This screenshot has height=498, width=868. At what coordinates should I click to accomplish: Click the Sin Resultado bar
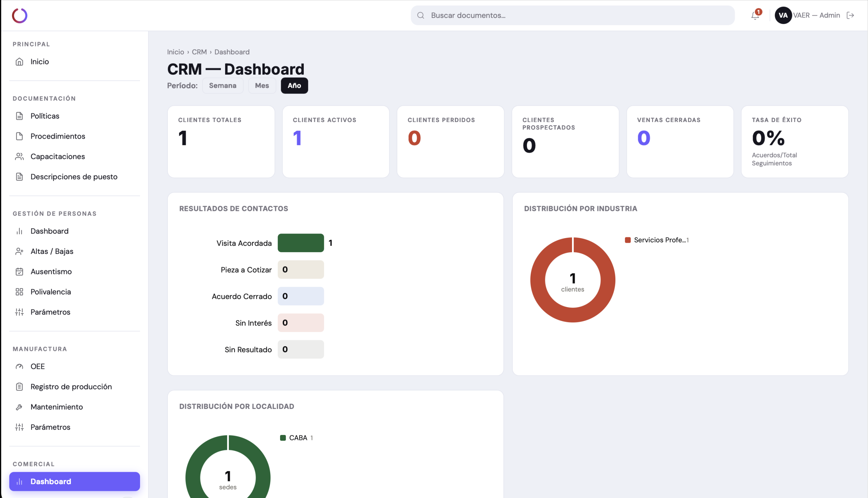click(301, 350)
